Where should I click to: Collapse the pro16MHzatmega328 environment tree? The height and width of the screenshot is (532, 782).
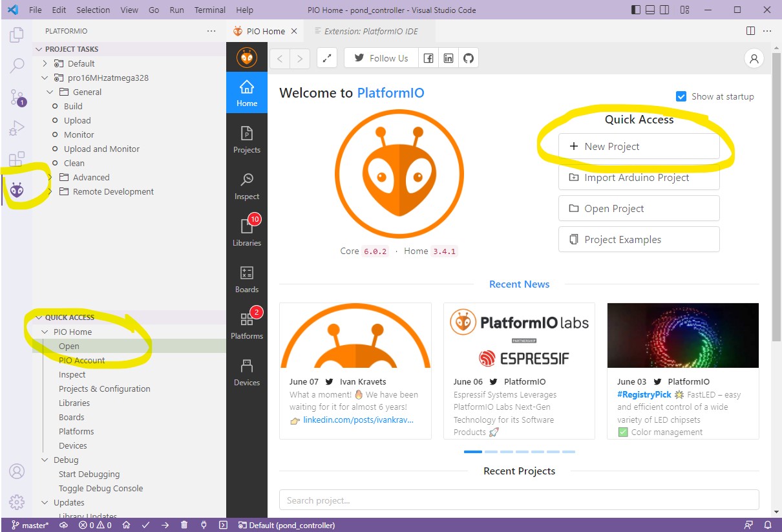[45, 77]
